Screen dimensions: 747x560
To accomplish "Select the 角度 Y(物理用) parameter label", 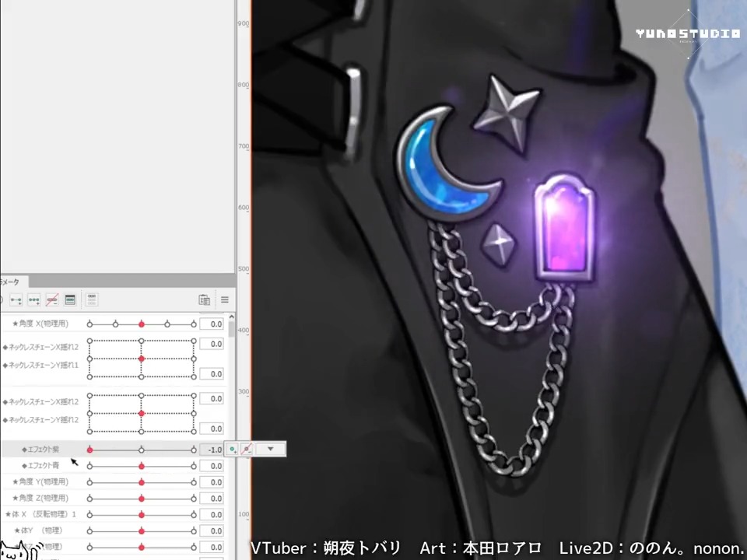I will (40, 481).
